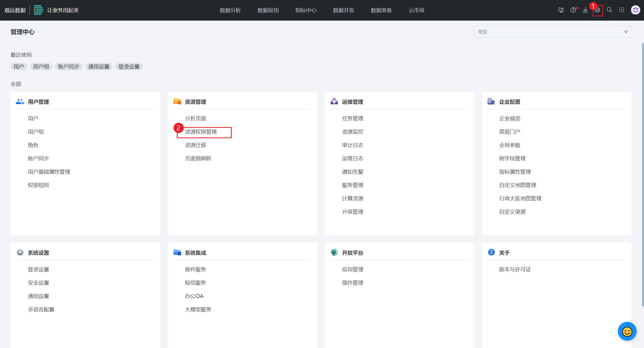Open 资源权限管理 link
644x348 pixels.
pos(201,132)
